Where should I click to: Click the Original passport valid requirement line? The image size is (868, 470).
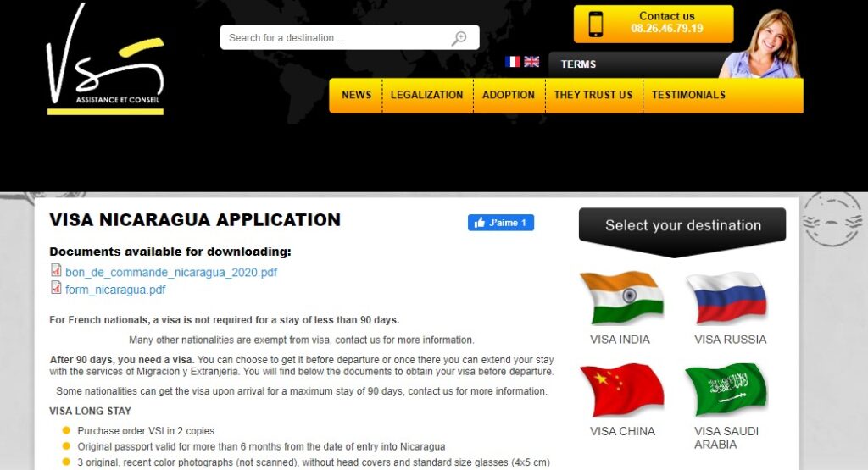point(261,446)
